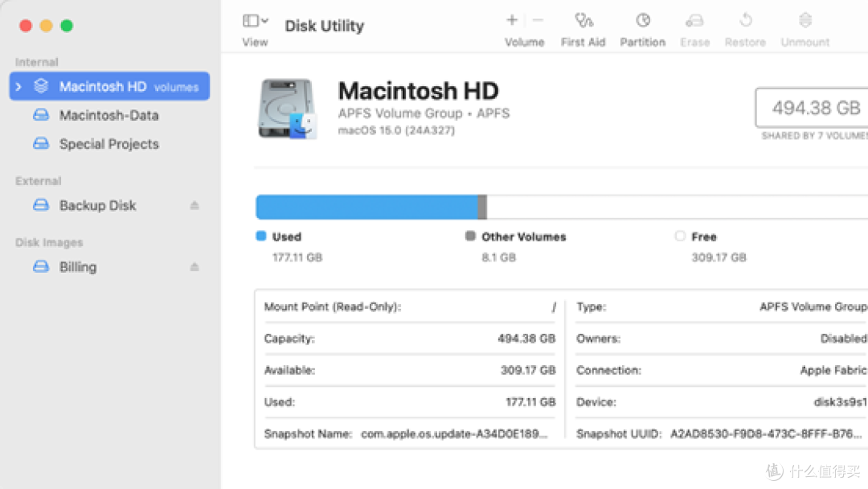Click the 8.1 GB Other Volumes value
This screenshot has width=868, height=489.
[x=499, y=257]
